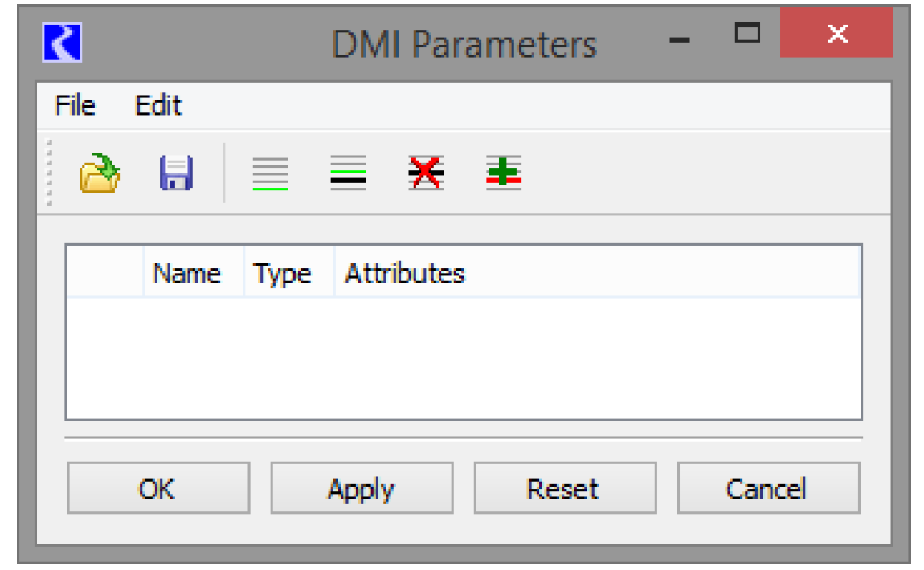Click the append row icon with green bottom line
924x570 pixels.
pyautogui.click(x=270, y=173)
